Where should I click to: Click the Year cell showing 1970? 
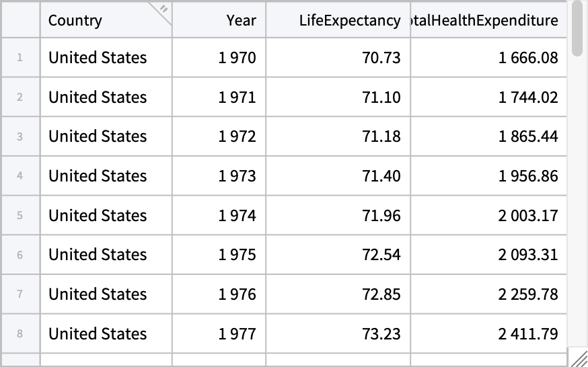[x=219, y=58]
